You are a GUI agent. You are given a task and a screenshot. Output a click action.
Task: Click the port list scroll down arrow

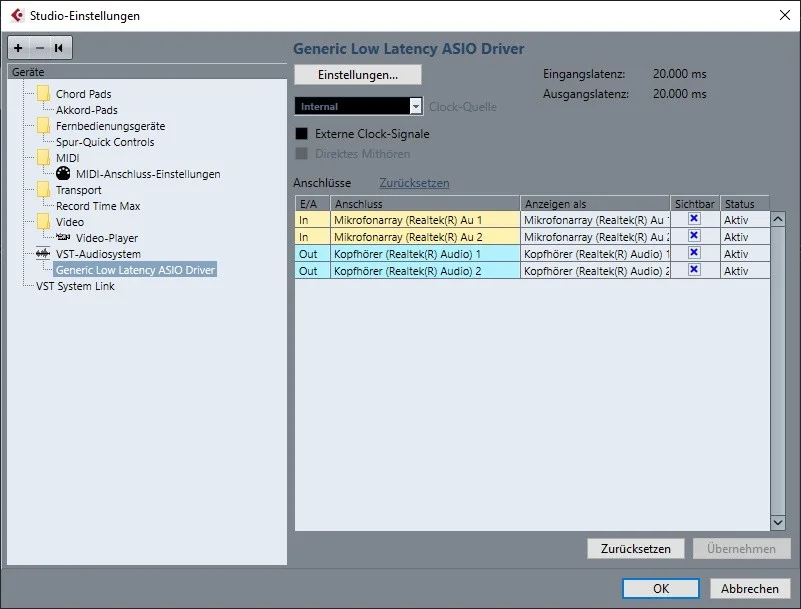point(778,522)
